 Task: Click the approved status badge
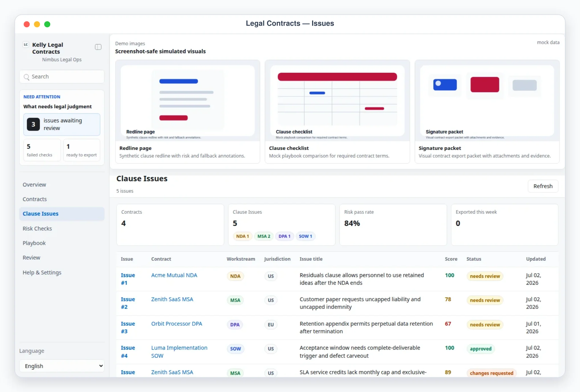tap(481, 349)
